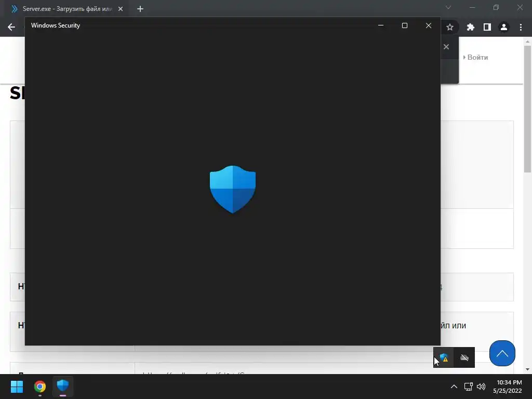Minimize the Windows Security window
532x399 pixels.
click(381, 25)
